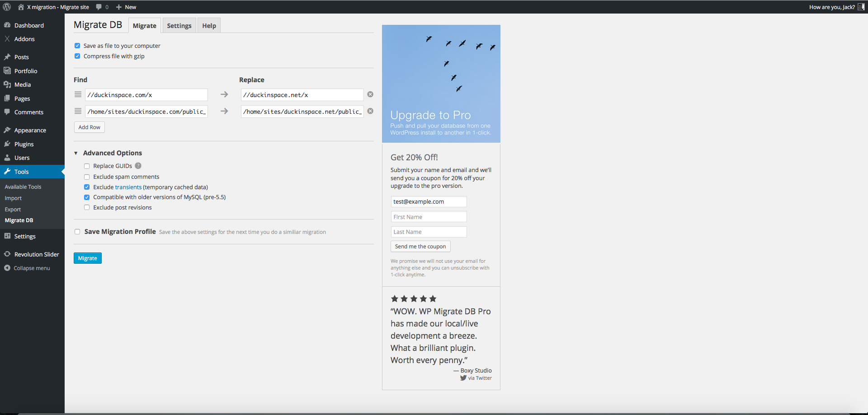Uncheck Exclude transients option
This screenshot has height=415, width=868.
87,187
